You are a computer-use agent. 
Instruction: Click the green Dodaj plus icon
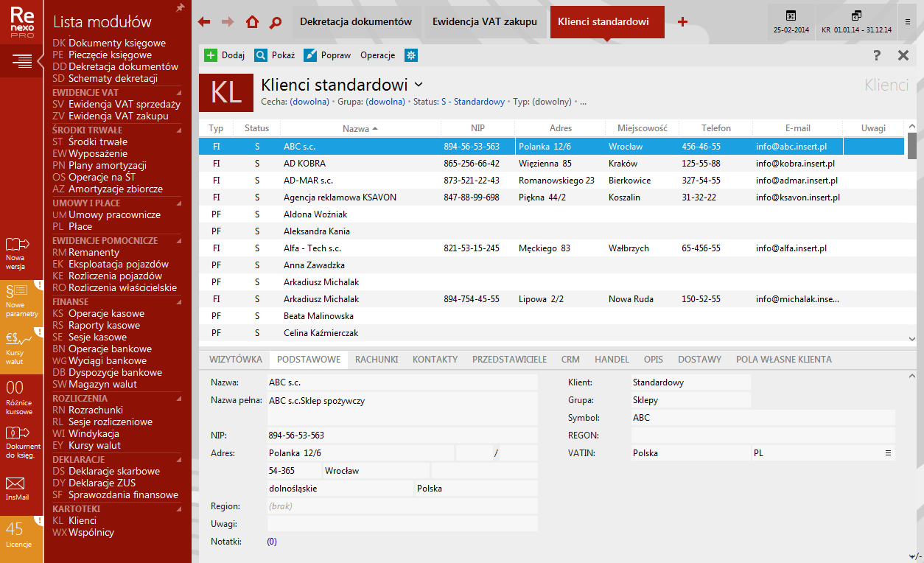211,55
